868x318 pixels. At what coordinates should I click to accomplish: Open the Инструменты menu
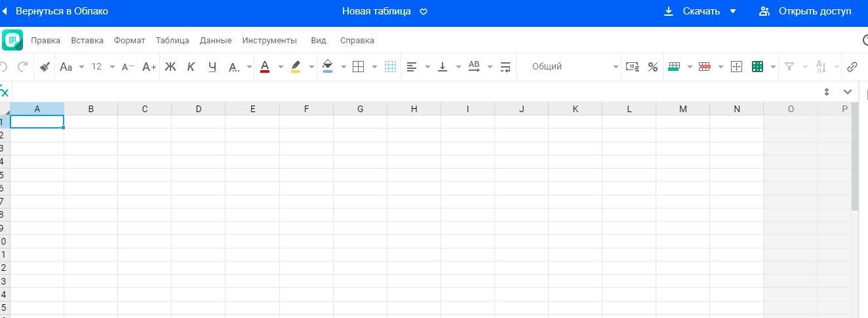tap(269, 41)
